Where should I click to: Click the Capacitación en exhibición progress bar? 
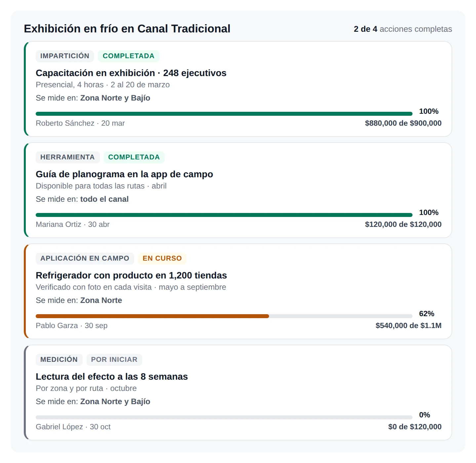pos(224,114)
